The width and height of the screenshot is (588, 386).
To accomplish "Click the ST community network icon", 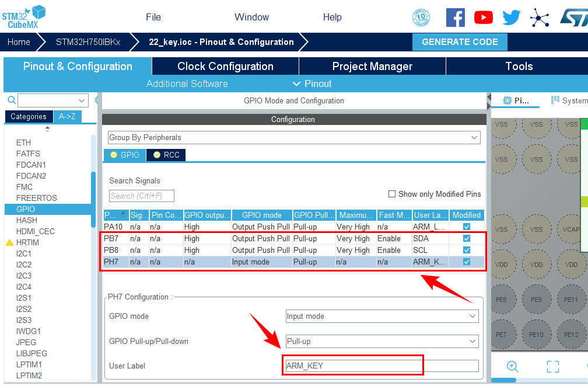I will pos(540,18).
